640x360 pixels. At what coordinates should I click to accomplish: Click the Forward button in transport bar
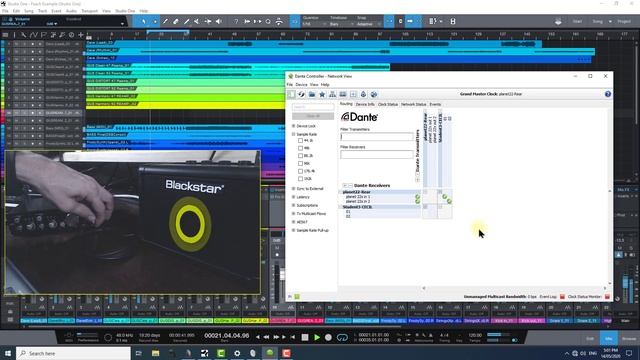(276, 337)
